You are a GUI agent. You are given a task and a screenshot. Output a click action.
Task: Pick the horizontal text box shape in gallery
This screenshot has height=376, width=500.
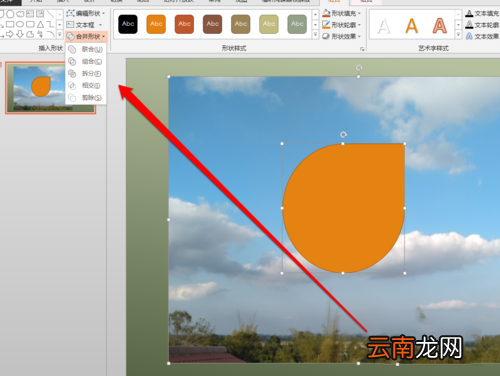[30, 14]
